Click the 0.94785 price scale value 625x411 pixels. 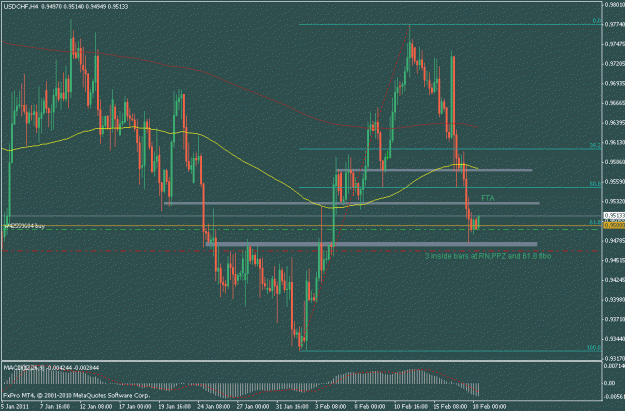615,240
